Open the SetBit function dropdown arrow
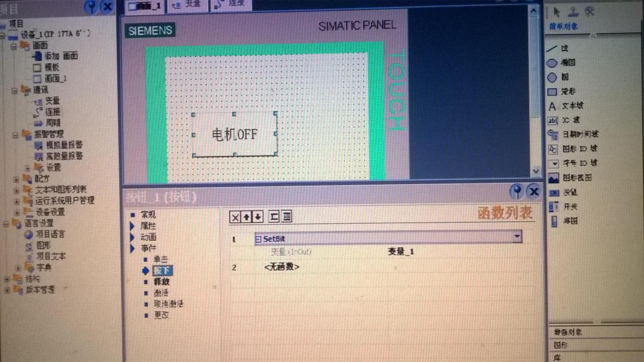 (x=517, y=237)
